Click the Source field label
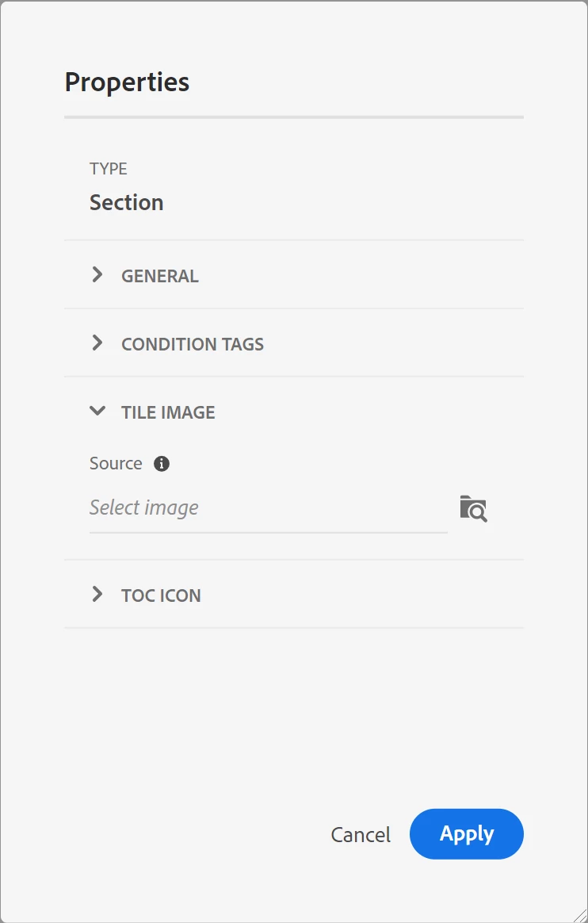 (x=116, y=464)
